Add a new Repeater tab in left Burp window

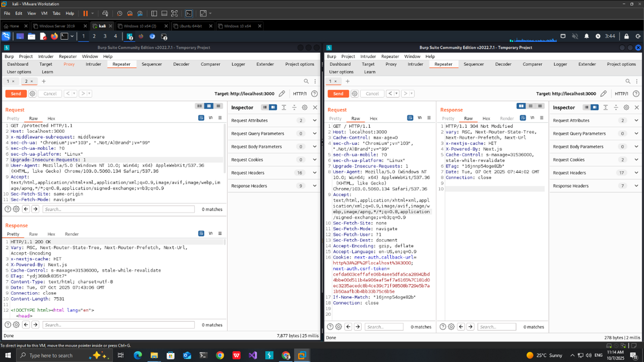(44, 81)
